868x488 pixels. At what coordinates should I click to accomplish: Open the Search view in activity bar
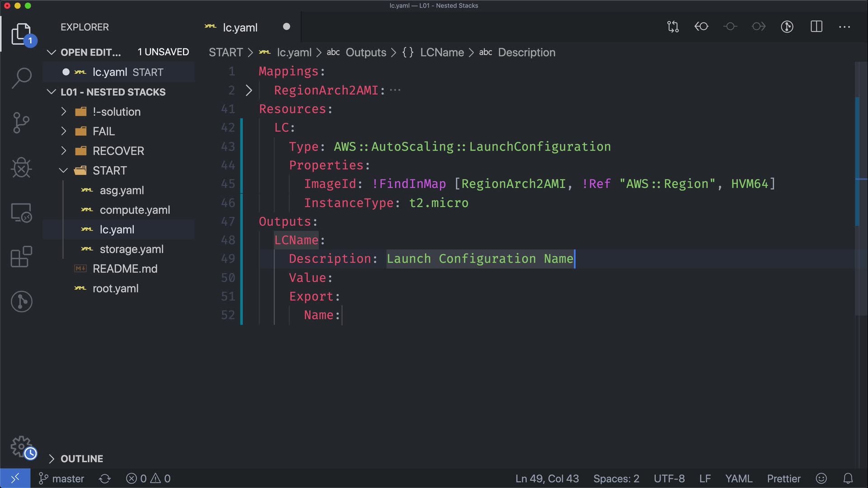[x=21, y=78]
